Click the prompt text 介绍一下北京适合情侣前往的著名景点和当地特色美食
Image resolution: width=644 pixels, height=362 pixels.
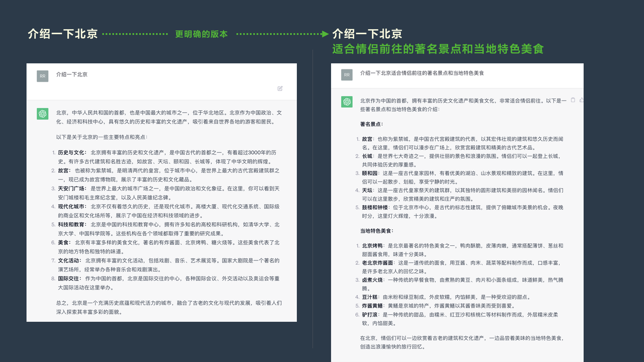(422, 73)
